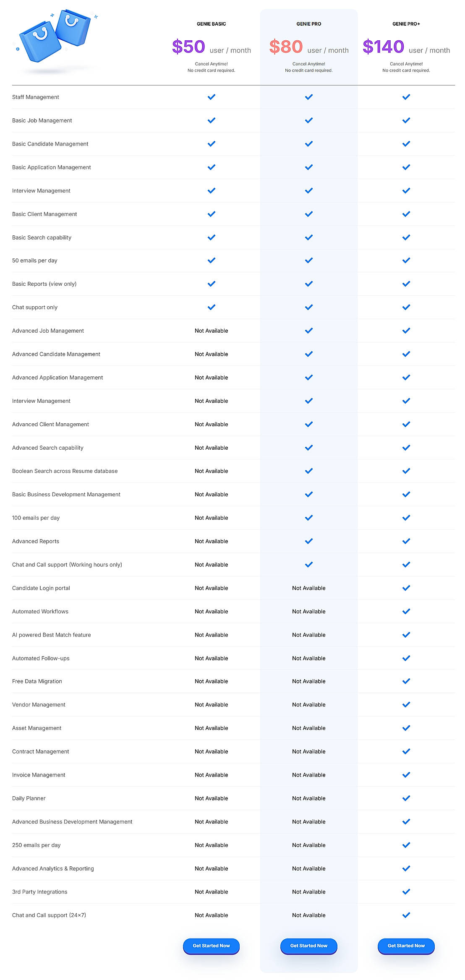Click Candidate Login portal checkmark under Genie Pro+
465x980 pixels.
(x=406, y=588)
